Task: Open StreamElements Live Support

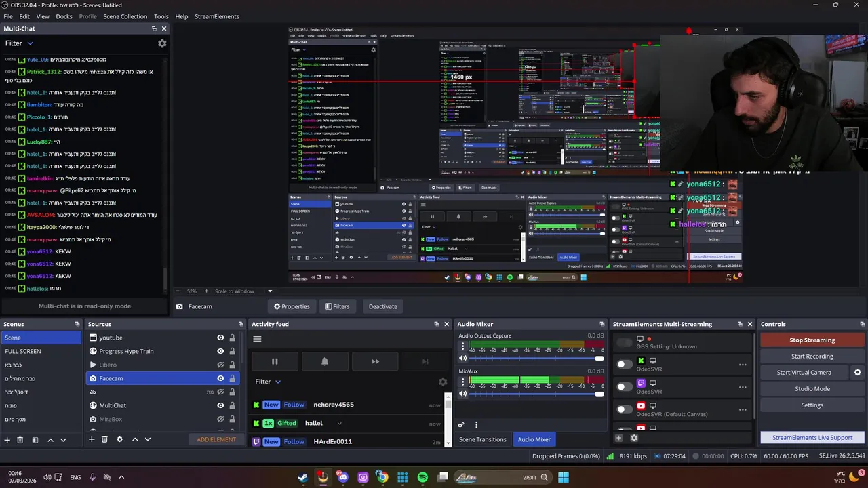Action: [812, 438]
